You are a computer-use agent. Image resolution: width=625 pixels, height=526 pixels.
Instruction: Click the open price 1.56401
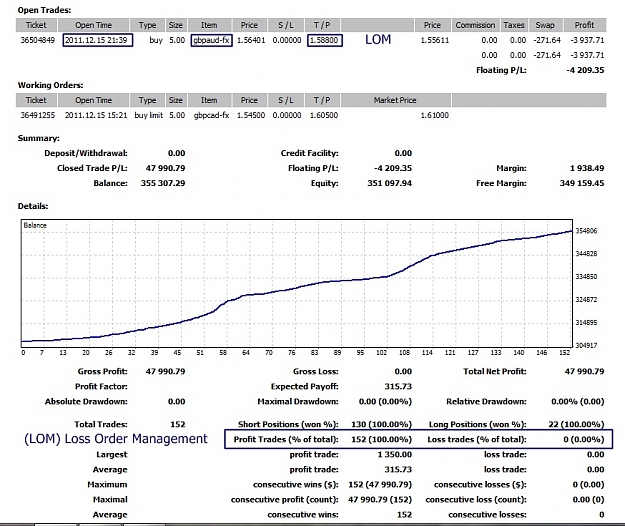[x=251, y=40]
